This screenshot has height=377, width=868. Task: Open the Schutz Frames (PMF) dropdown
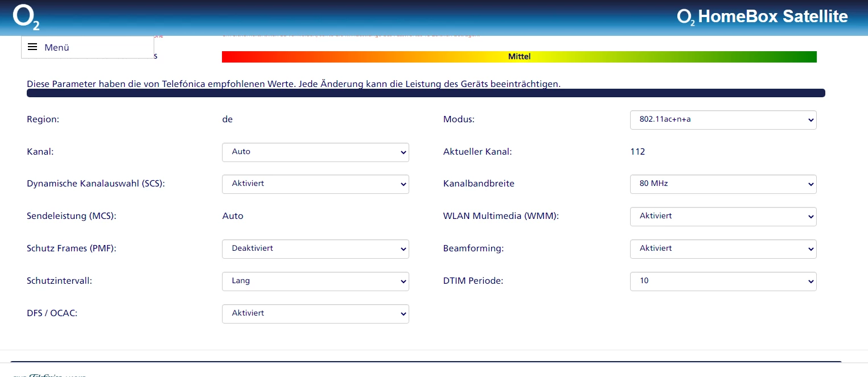[315, 249]
